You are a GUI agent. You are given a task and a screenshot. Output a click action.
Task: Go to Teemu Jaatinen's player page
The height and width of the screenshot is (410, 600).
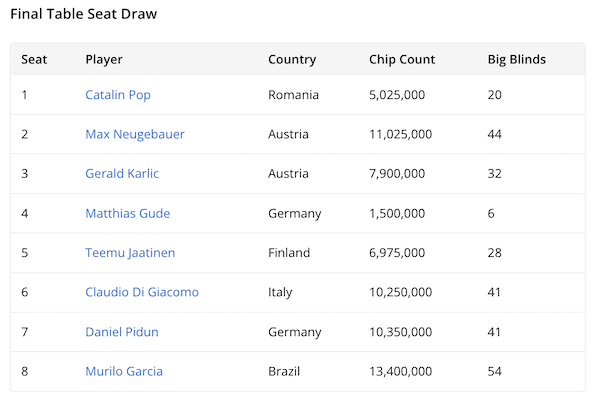[130, 253]
